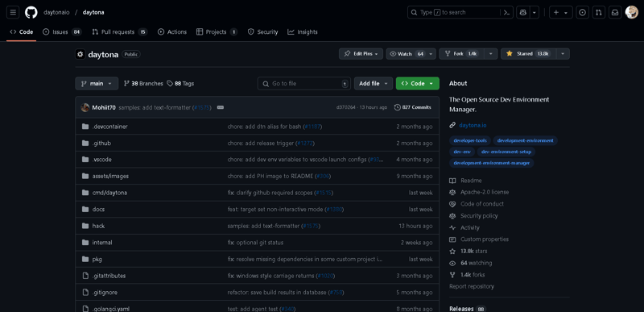Open the Add file dropdown

pos(374,84)
